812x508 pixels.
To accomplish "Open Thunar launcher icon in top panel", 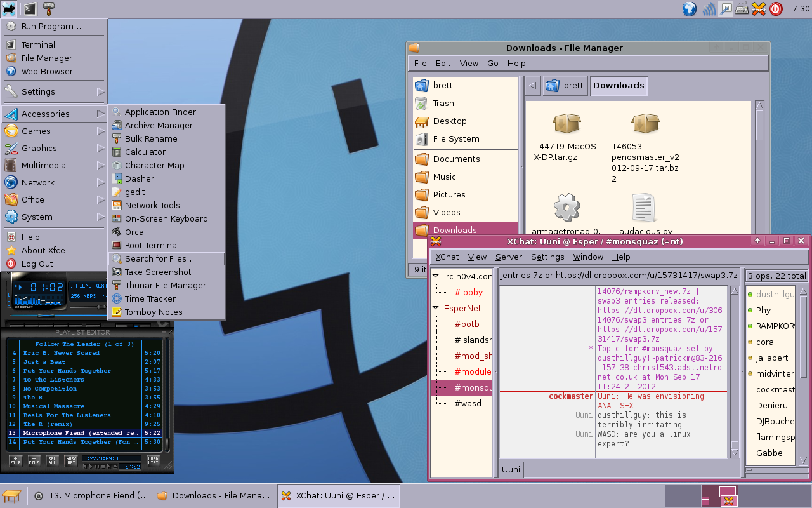I will click(x=48, y=9).
